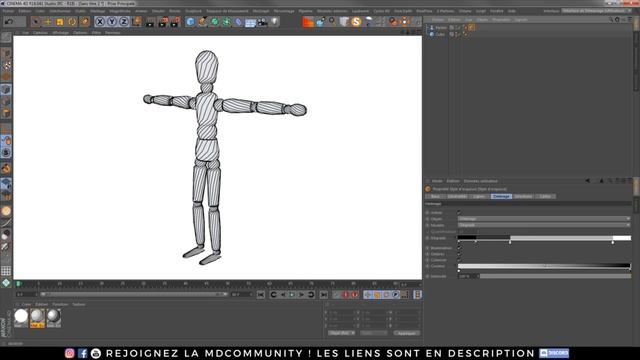Select Model mode cube icon in left toolbar
The width and height of the screenshot is (640, 360).
[x=6, y=89]
